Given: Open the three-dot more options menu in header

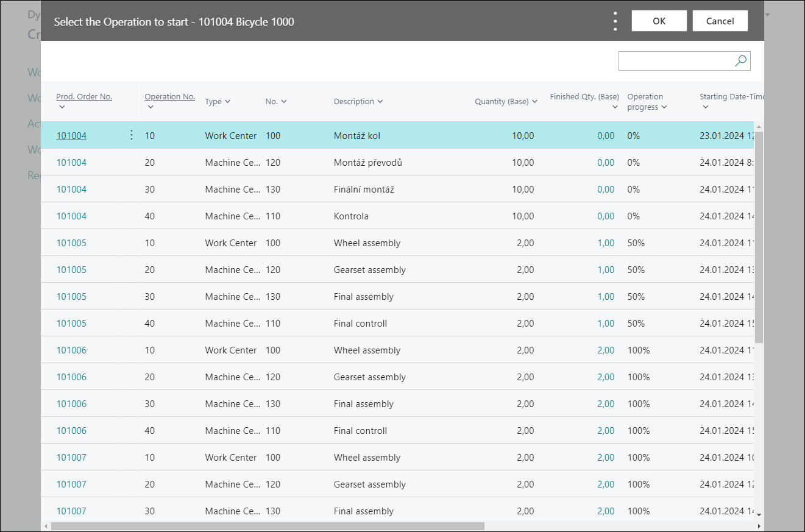Looking at the screenshot, I should click(x=615, y=21).
